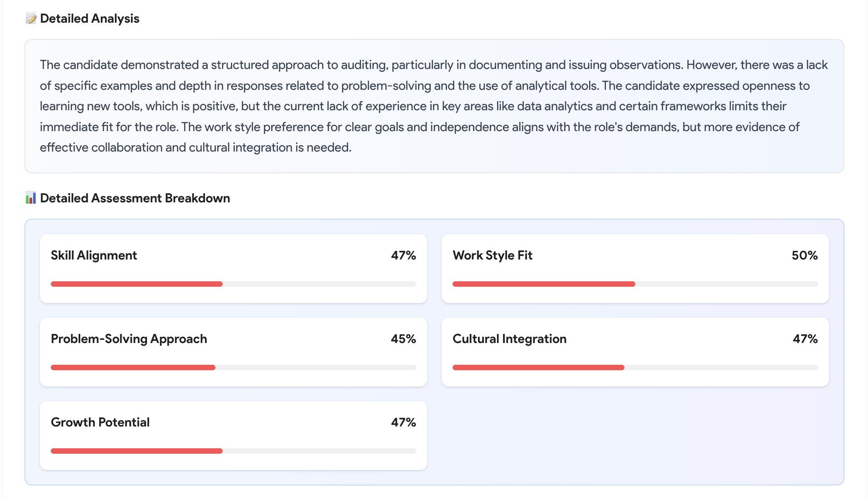The image size is (868, 500).
Task: Select the Work Style Fit card title
Action: 493,255
